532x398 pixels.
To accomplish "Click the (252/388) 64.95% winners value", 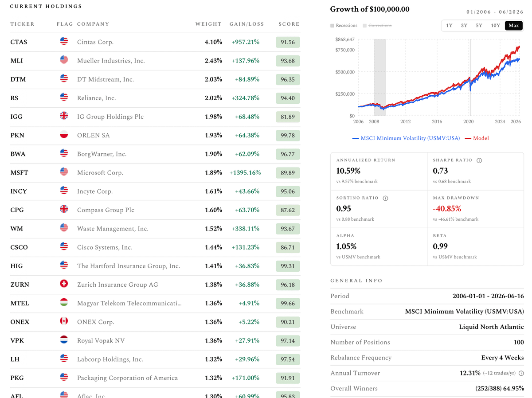I will pos(500,389).
